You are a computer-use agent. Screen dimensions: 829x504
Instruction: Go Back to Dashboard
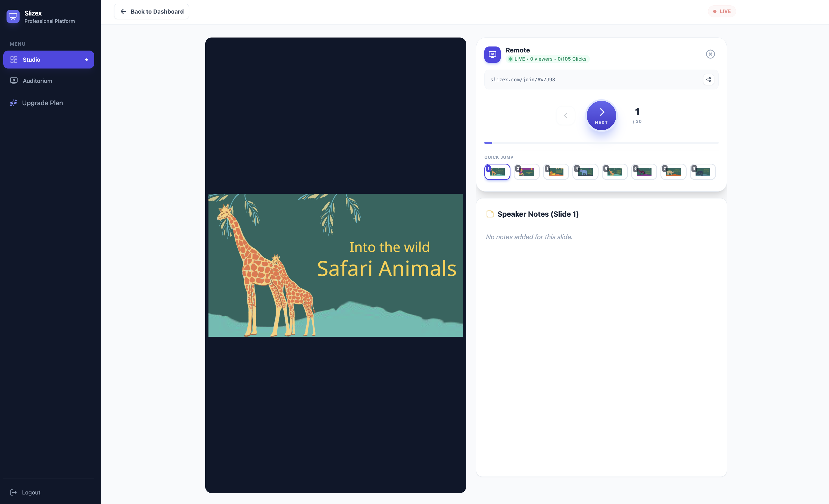tap(151, 11)
